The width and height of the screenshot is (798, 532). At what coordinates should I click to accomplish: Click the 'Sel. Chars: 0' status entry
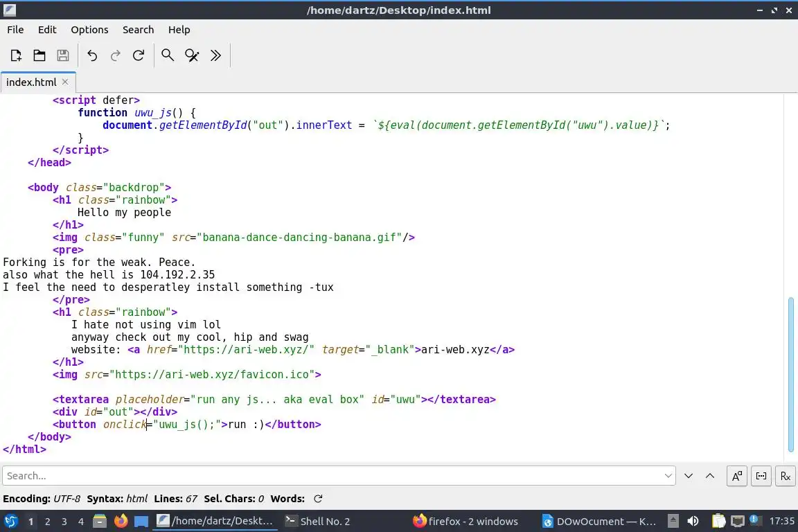pyautogui.click(x=234, y=498)
